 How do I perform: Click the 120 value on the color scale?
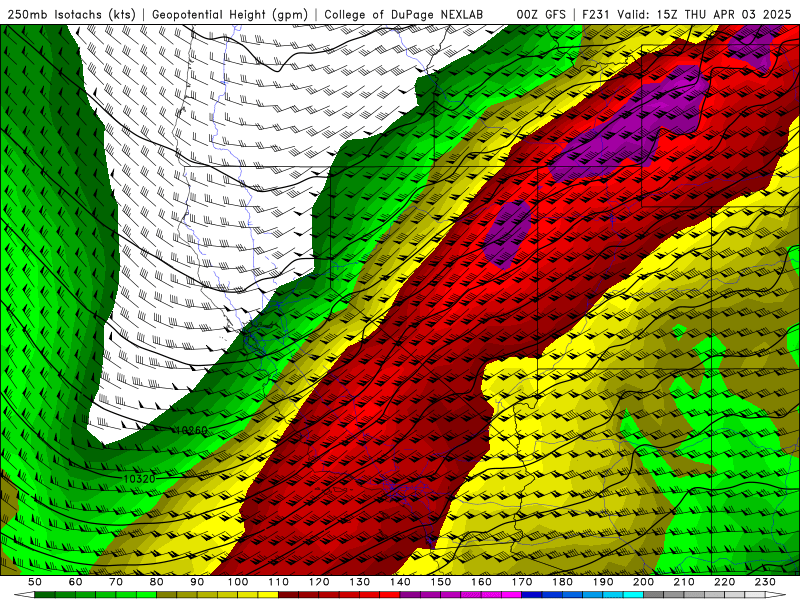pos(319,582)
